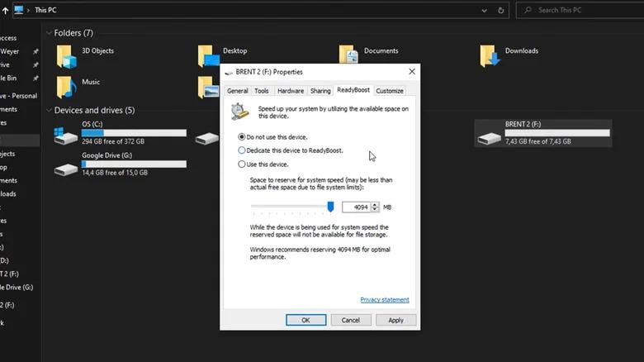The height and width of the screenshot is (362, 644).
Task: Open the 3D Objects folder icon
Action: click(65, 56)
